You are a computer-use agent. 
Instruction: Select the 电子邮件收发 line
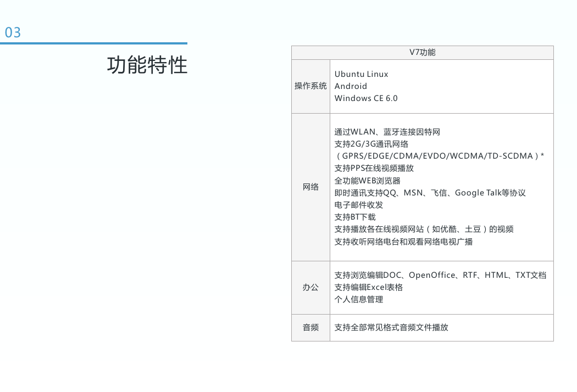[359, 205]
